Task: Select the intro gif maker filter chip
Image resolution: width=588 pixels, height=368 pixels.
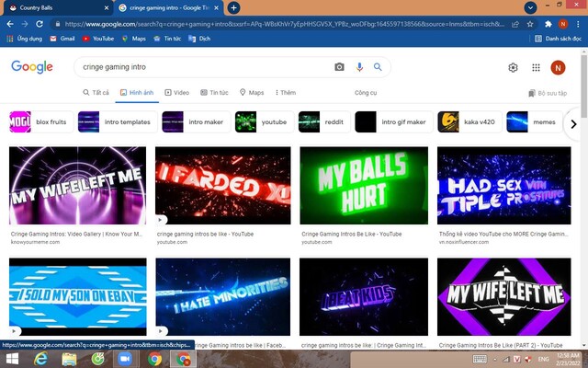Action: (394, 122)
